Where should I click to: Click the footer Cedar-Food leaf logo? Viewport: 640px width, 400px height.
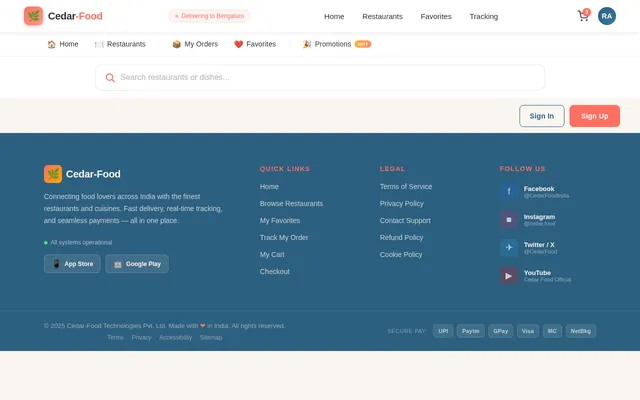point(53,174)
